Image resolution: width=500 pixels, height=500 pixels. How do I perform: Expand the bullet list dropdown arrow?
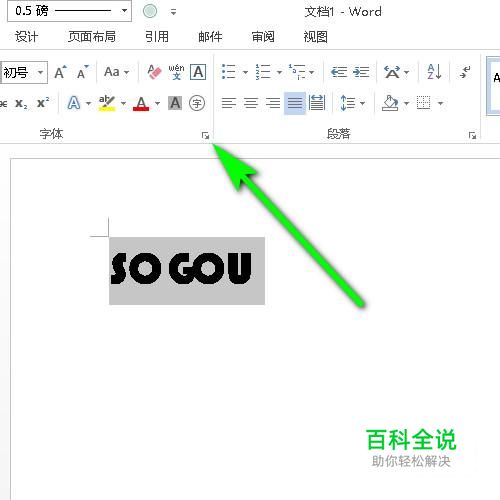[x=245, y=72]
